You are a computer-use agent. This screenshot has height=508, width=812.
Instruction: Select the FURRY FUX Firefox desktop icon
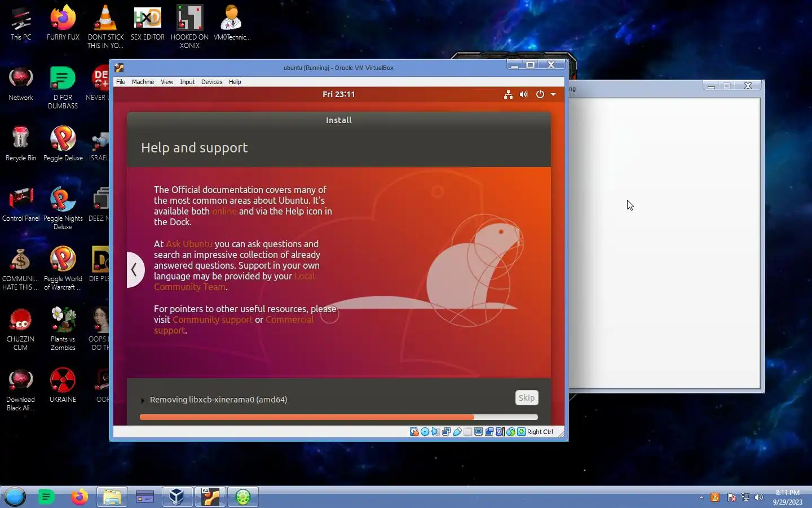pos(63,24)
